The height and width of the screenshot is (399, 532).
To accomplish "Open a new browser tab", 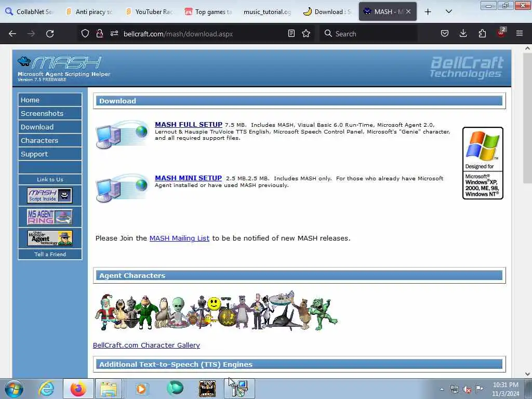I will click(428, 12).
